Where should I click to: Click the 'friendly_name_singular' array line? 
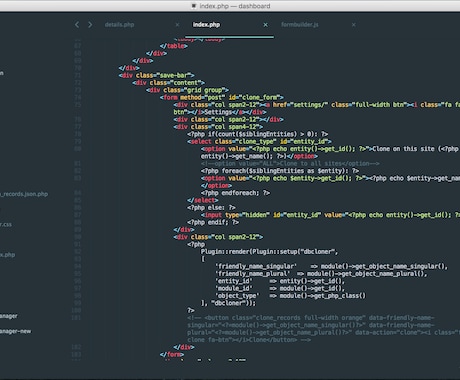pyautogui.click(x=331, y=266)
